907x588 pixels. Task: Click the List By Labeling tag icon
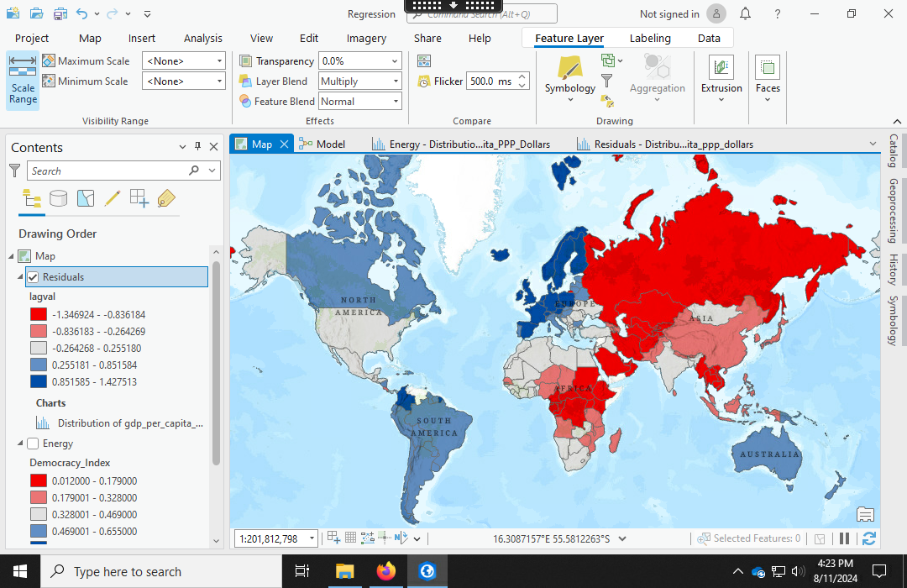(x=166, y=198)
